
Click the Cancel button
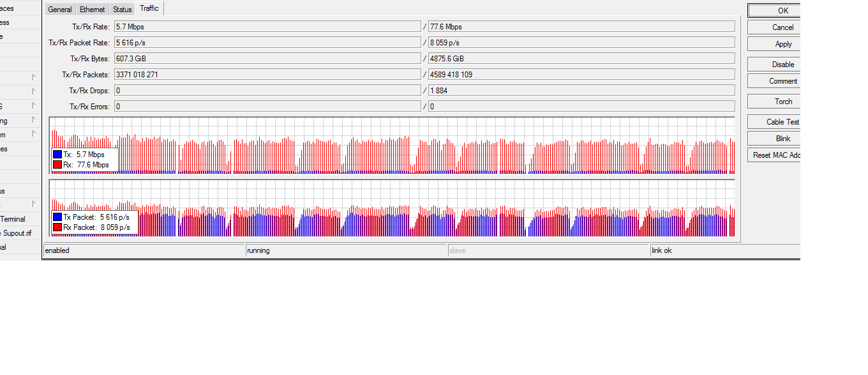(x=774, y=27)
